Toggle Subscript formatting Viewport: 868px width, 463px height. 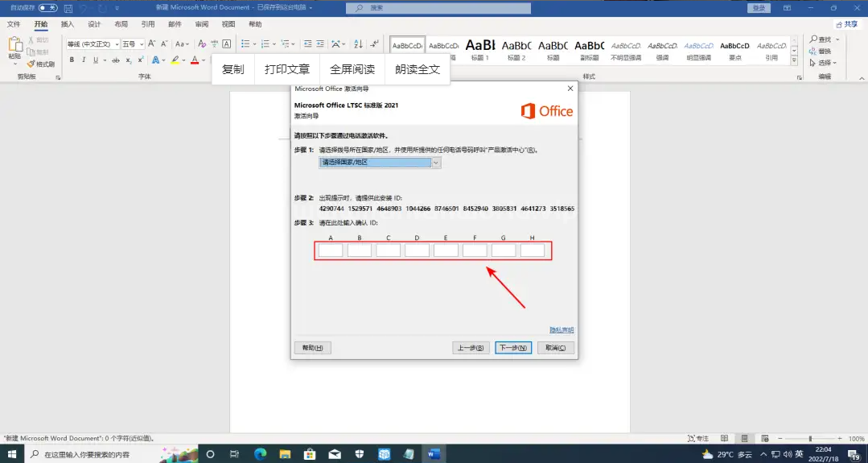(129, 60)
